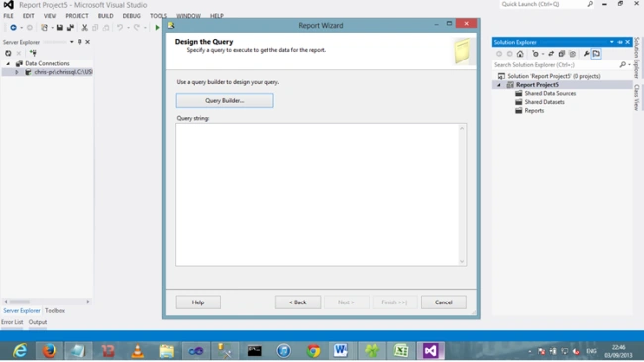Expand the chris-pc\chrissql connection node
Screen dimensions: 644x362
[x=17, y=72]
